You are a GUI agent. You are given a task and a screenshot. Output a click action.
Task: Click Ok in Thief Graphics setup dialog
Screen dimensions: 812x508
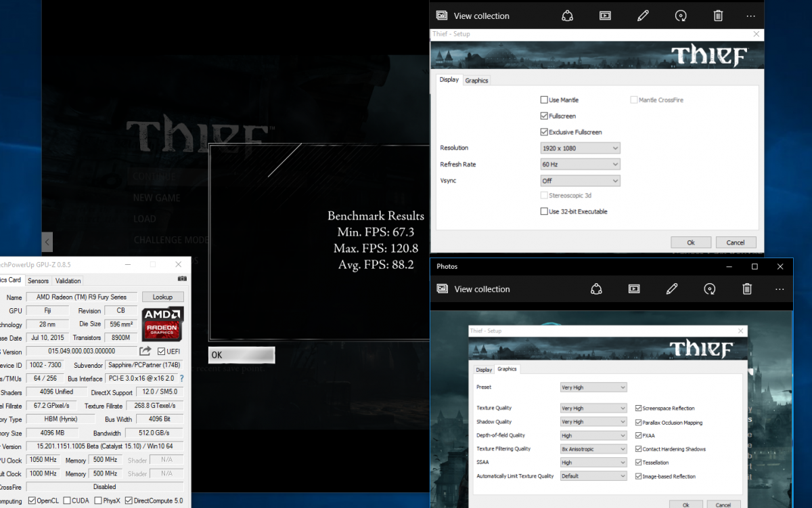(x=686, y=505)
